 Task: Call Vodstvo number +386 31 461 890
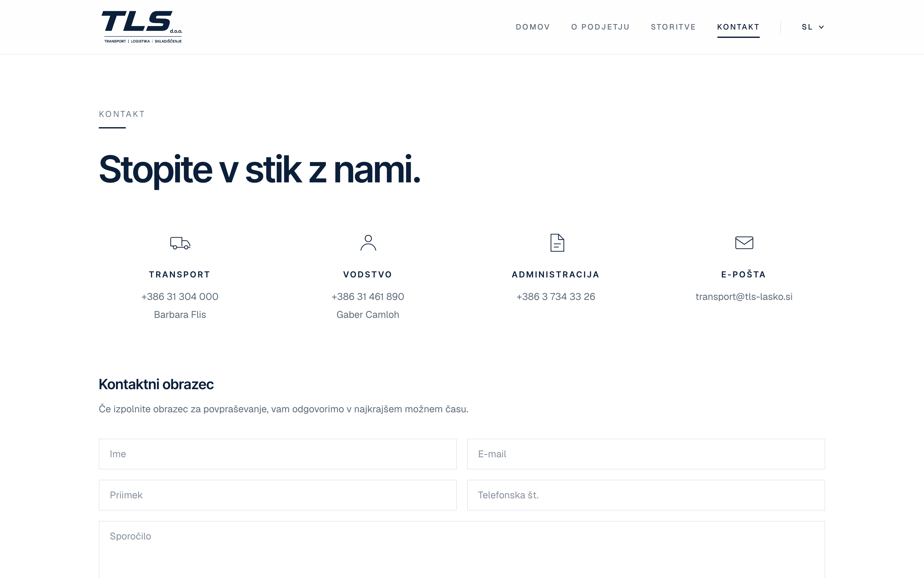click(368, 297)
